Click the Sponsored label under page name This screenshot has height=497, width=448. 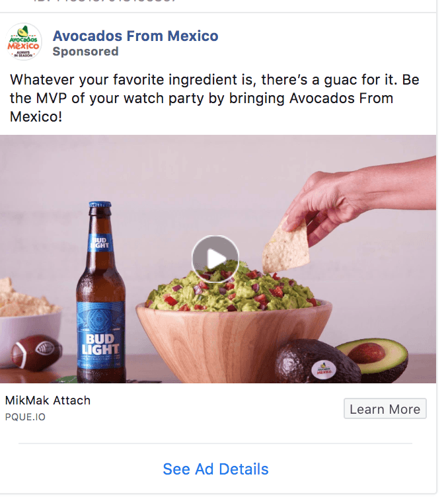[85, 52]
